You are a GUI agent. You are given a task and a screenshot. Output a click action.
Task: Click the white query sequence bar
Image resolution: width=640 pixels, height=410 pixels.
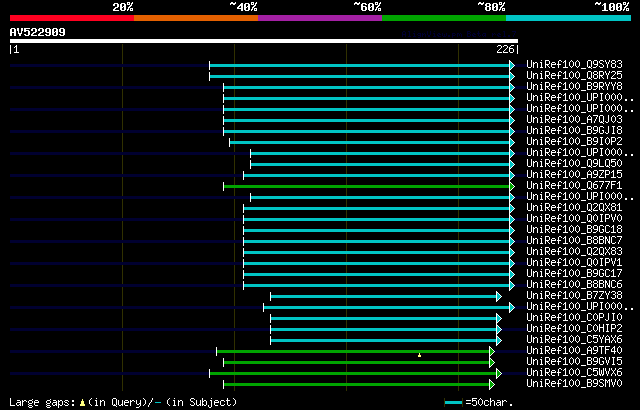(264, 41)
